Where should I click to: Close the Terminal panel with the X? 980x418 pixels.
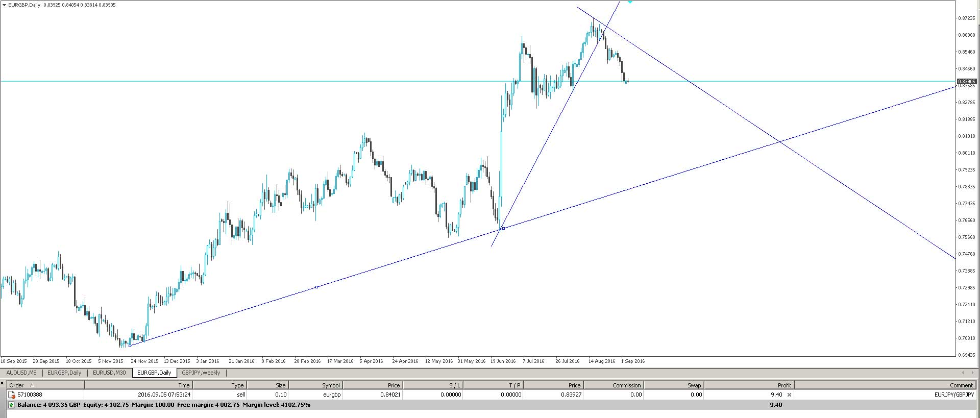coord(3,383)
